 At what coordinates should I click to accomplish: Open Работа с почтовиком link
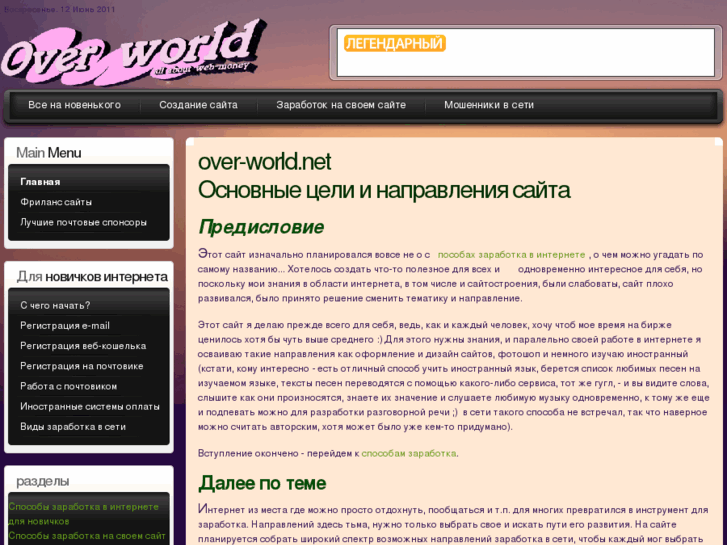click(68, 386)
